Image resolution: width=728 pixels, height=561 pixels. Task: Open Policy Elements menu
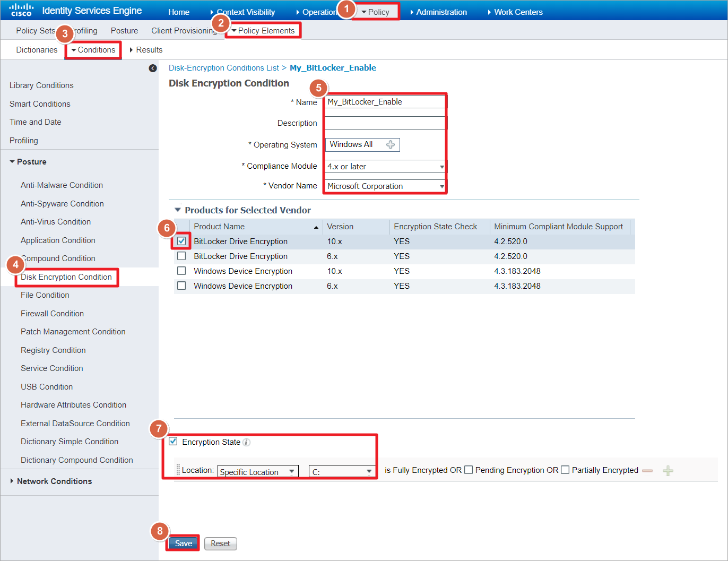[x=263, y=31]
